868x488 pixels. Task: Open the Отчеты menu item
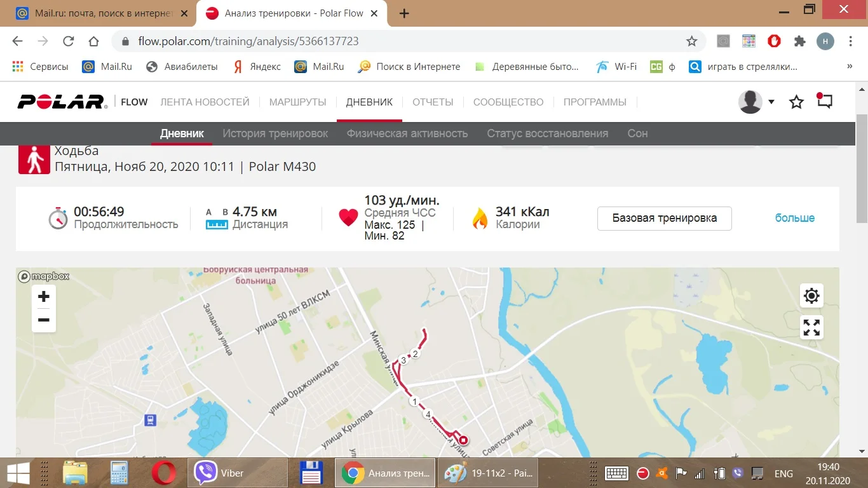coord(433,102)
